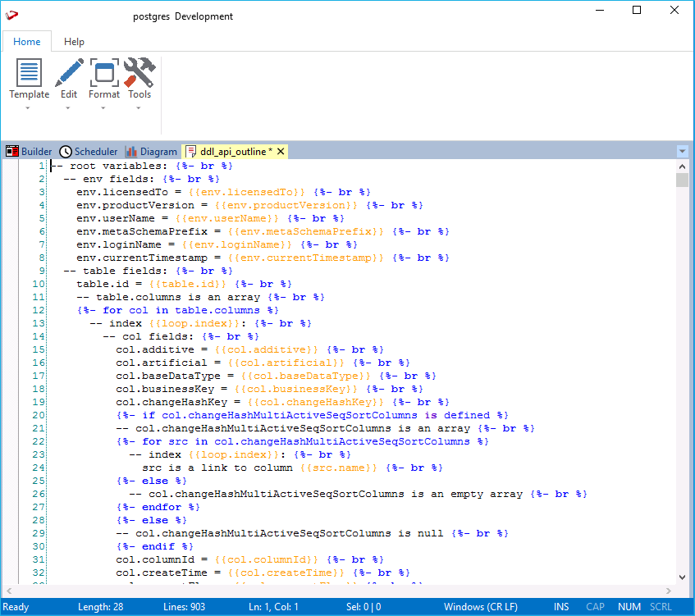The height and width of the screenshot is (616, 695).
Task: Open the Template ribbon menu icon
Action: 29,73
